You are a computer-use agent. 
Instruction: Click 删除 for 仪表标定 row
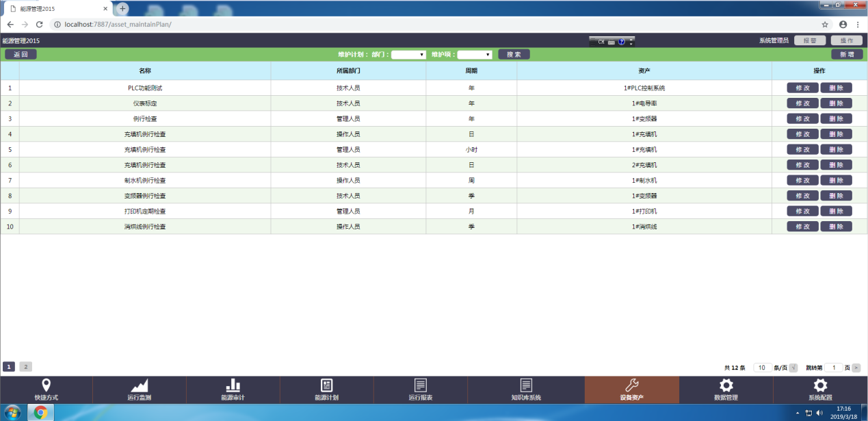pyautogui.click(x=836, y=103)
